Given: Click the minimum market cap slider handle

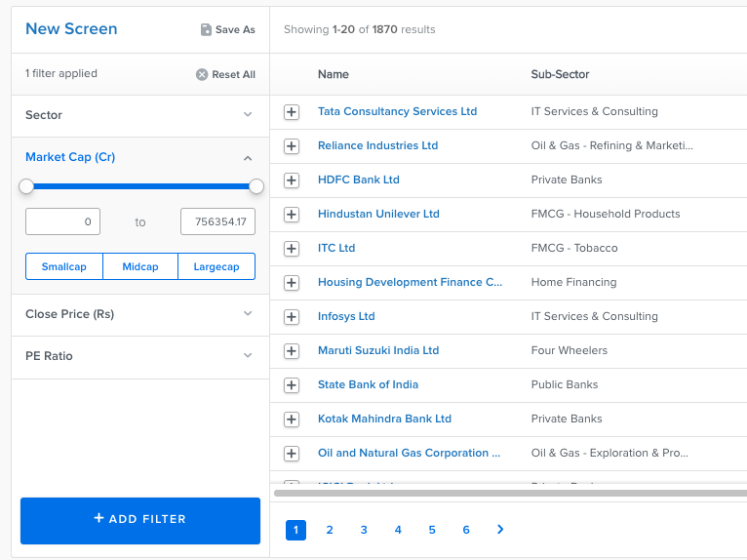Looking at the screenshot, I should click(26, 186).
